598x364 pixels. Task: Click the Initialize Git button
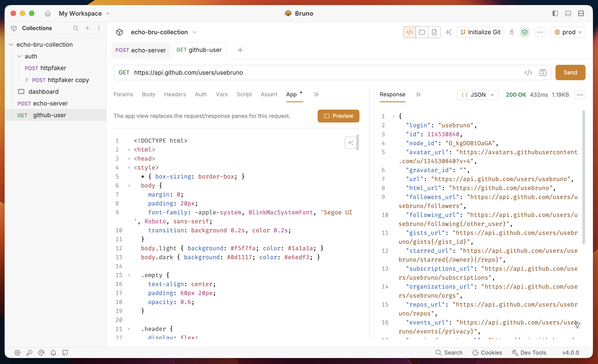click(x=480, y=32)
